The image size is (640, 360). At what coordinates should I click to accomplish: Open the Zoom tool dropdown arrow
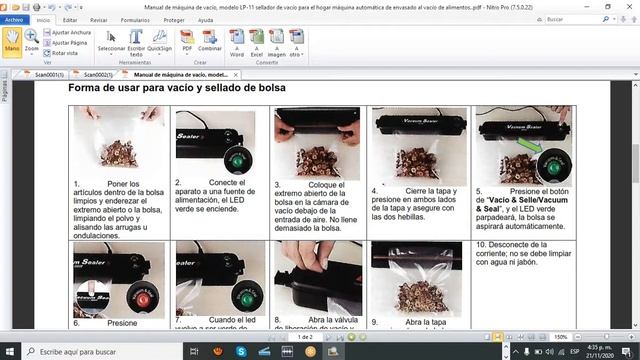coord(31,54)
